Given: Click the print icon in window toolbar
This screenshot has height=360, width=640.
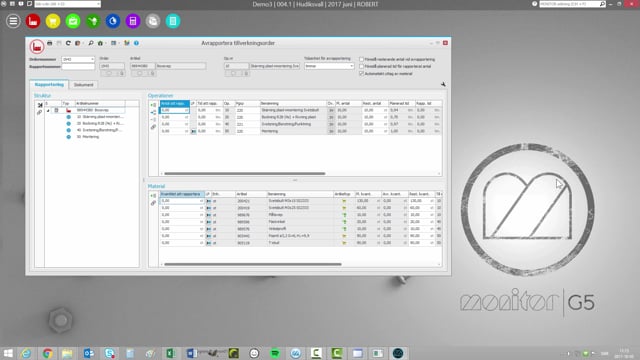Looking at the screenshot, I should [50, 43].
